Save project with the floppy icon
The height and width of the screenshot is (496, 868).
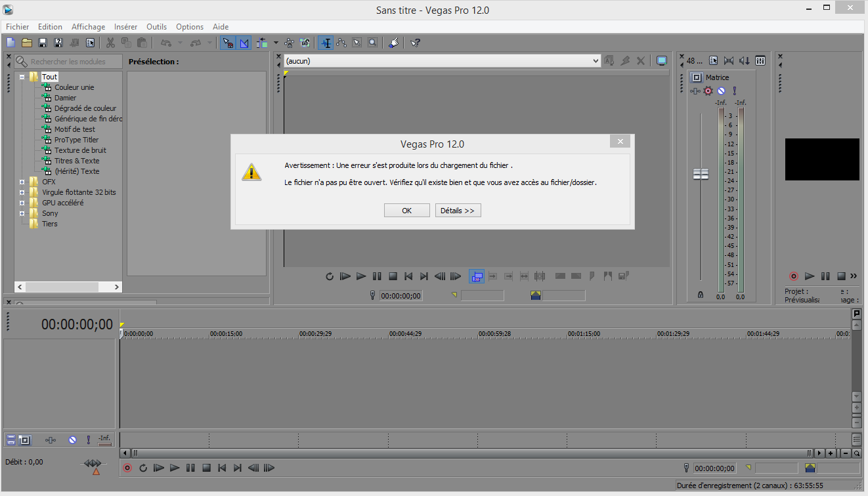pyautogui.click(x=43, y=43)
